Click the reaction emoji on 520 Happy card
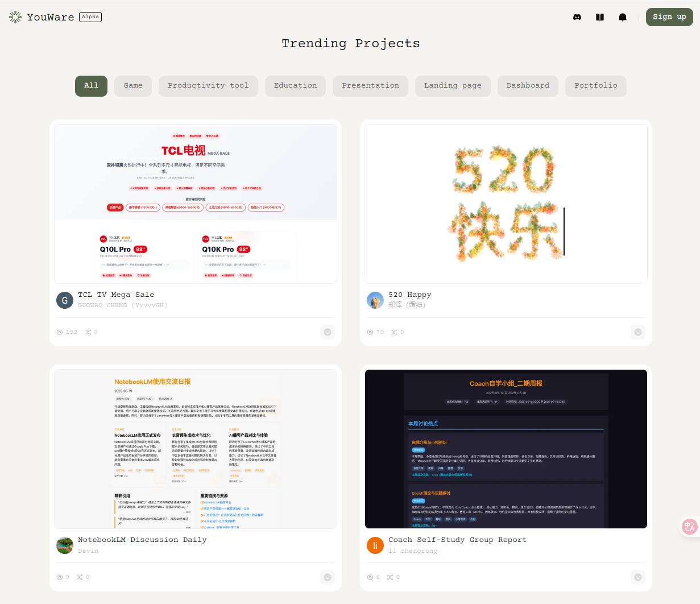700x604 pixels. click(x=638, y=332)
